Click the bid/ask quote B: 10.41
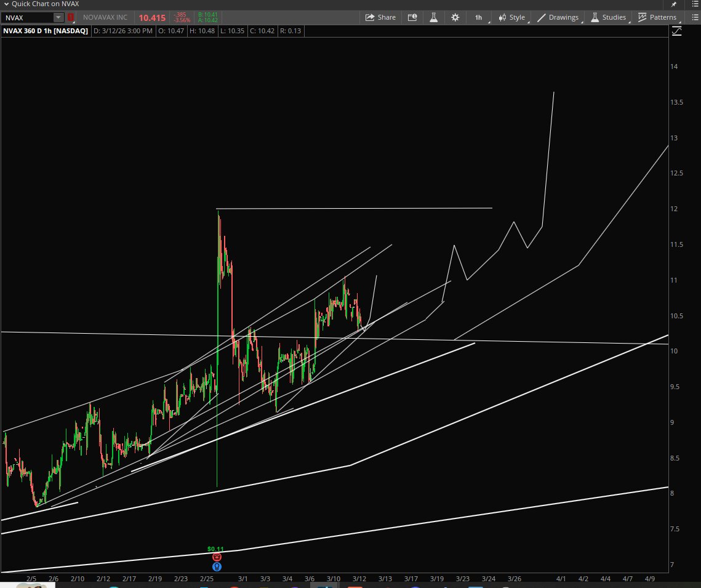 [x=208, y=15]
